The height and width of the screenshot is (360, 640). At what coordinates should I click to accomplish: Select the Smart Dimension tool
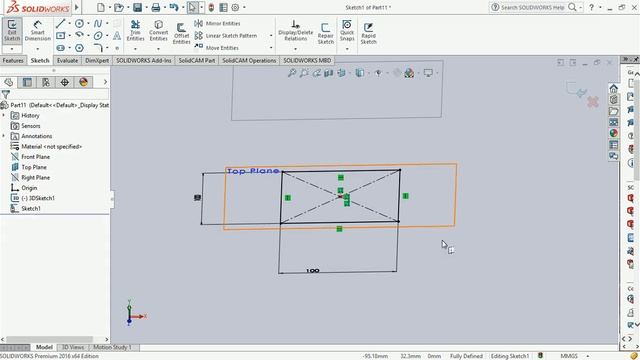[x=38, y=30]
